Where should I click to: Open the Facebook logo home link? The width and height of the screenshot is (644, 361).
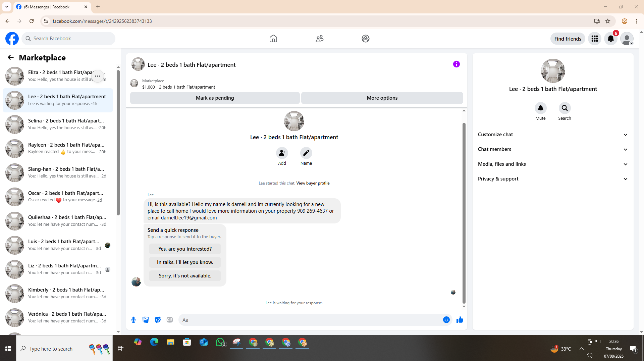click(12, 39)
